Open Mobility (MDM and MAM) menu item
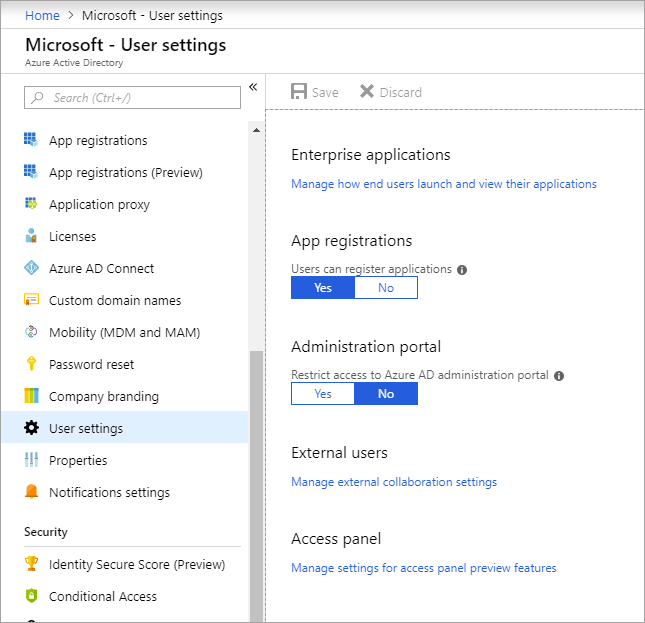 (x=125, y=332)
